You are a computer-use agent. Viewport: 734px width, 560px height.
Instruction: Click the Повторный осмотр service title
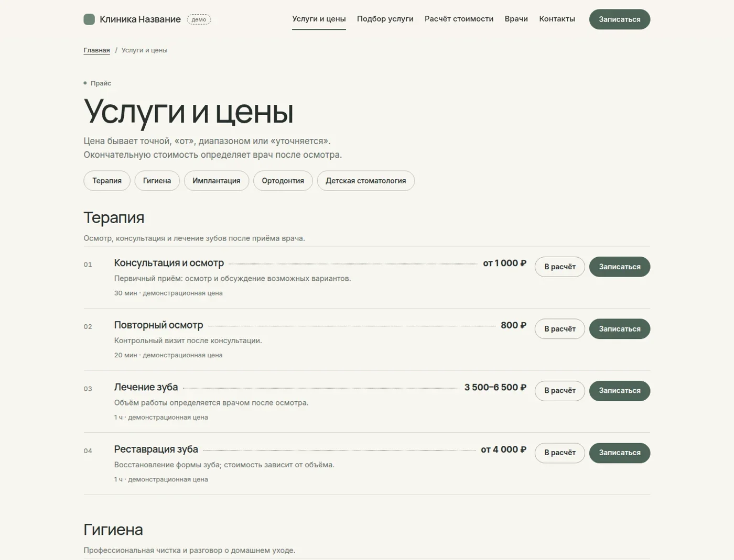click(x=158, y=325)
